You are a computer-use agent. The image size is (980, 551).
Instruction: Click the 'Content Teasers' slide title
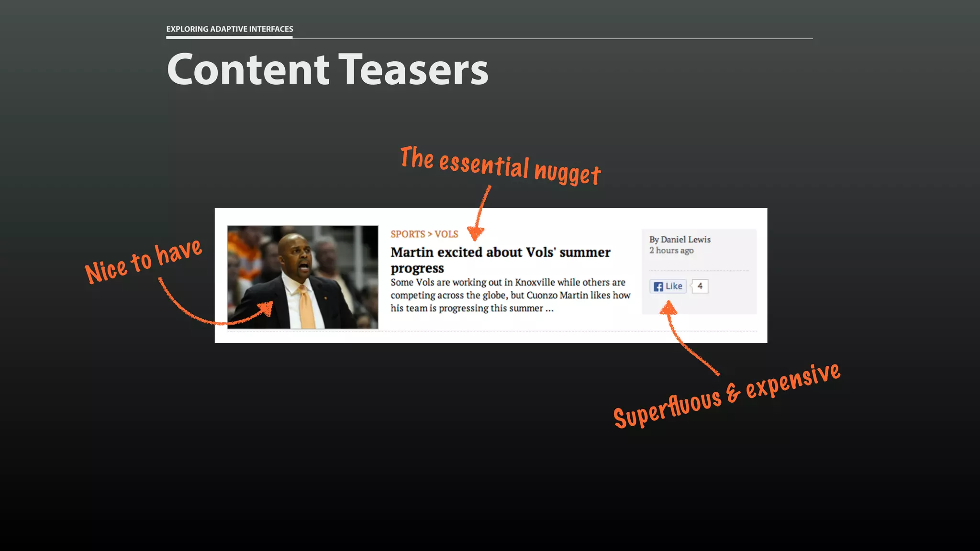[x=328, y=70]
